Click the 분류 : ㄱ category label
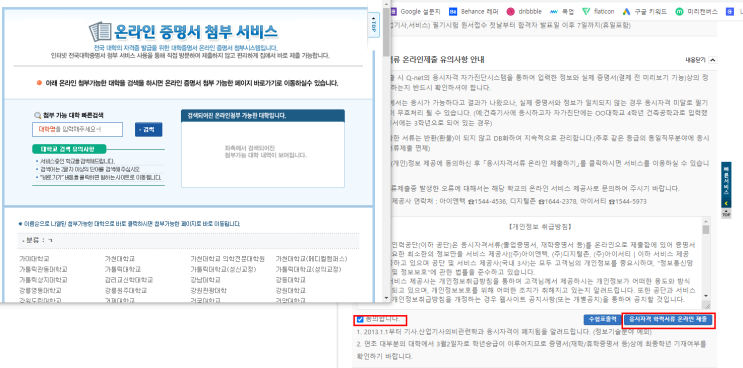743x368 pixels. [x=37, y=240]
